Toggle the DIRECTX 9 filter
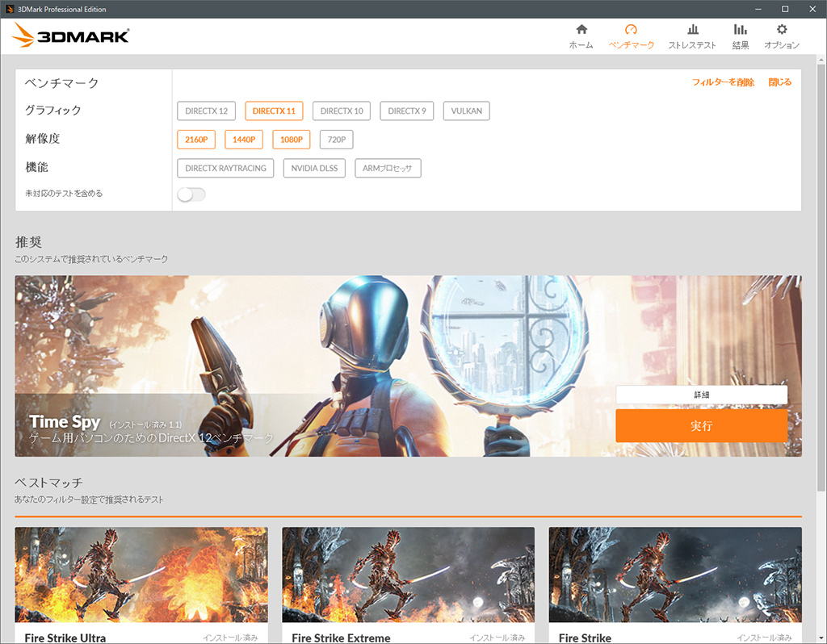This screenshot has width=827, height=644. (407, 111)
